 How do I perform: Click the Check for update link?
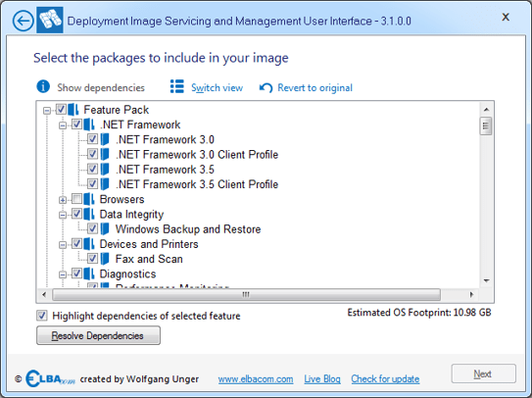(385, 379)
